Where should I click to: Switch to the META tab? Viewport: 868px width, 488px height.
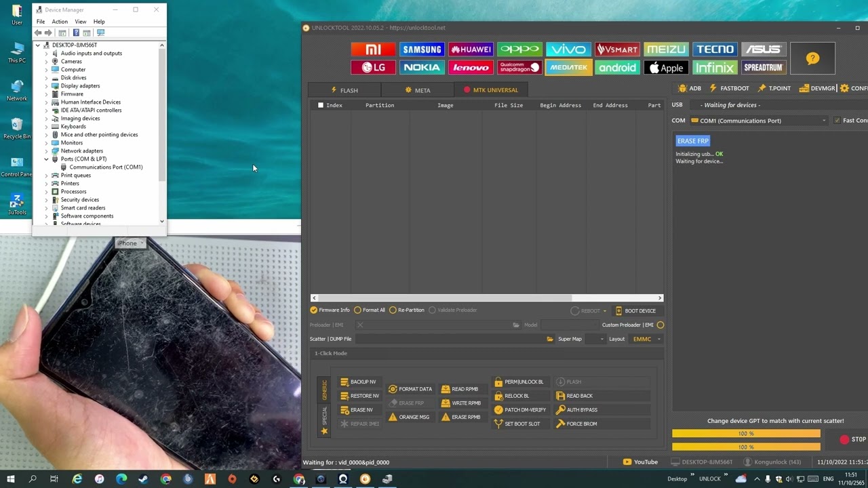pyautogui.click(x=418, y=90)
